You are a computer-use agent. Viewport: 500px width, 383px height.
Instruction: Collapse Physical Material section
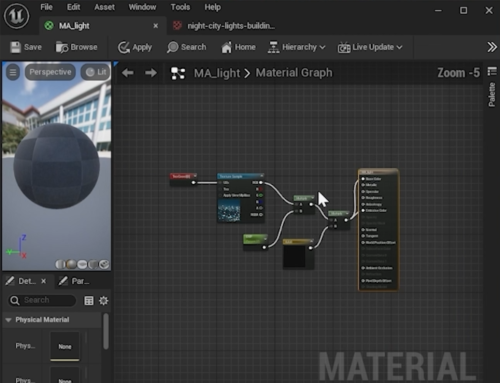click(x=8, y=320)
